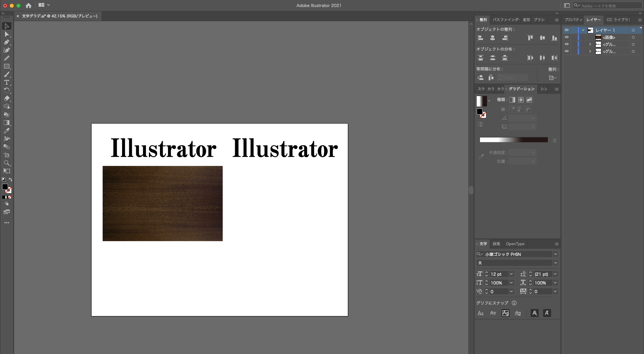Toggle x-height snap option
The image size is (644, 354).
tap(493, 313)
